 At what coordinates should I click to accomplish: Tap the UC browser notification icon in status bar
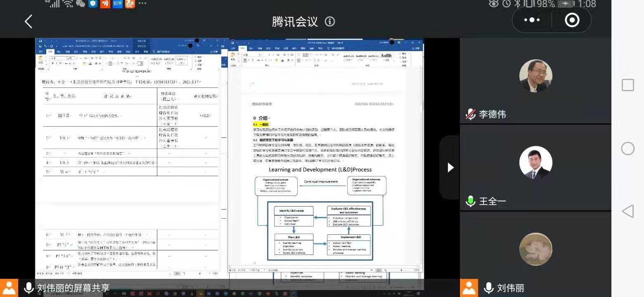(x=130, y=4)
